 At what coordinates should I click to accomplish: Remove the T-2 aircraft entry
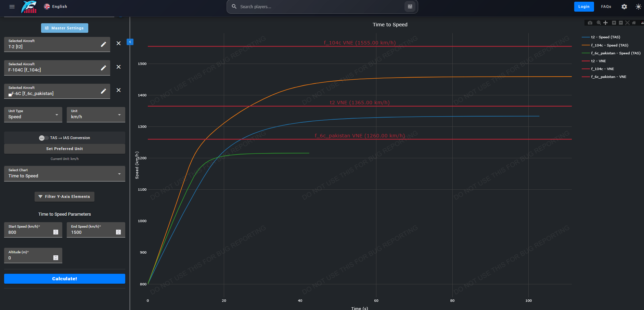pyautogui.click(x=118, y=43)
